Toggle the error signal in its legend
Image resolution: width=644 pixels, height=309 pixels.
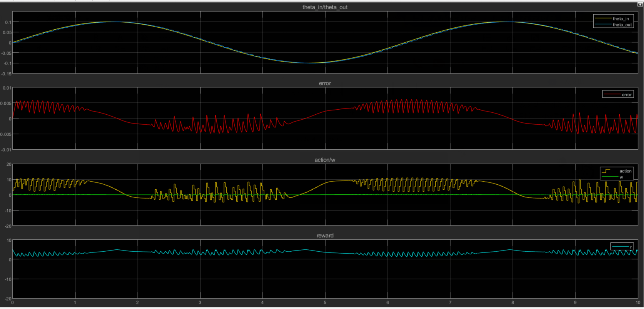click(x=618, y=95)
